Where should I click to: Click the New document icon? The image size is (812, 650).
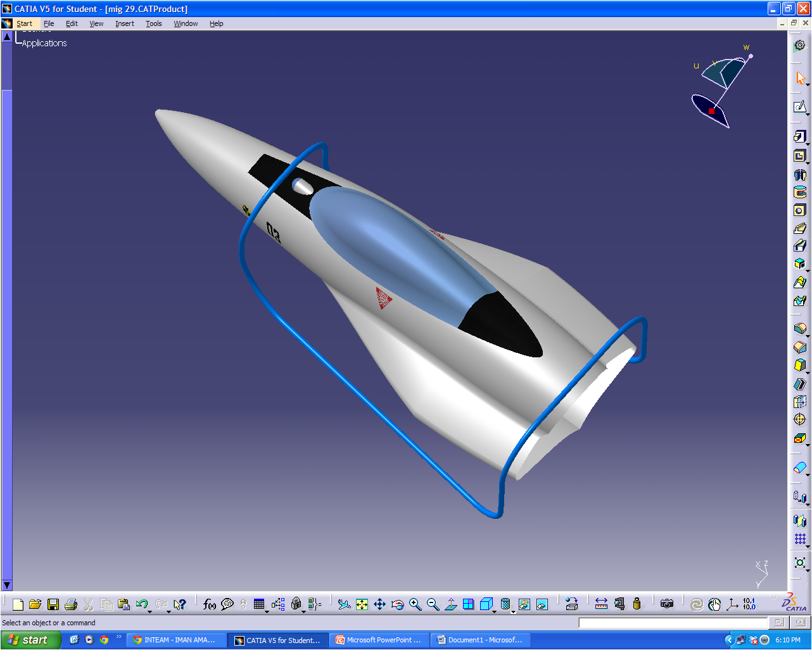point(18,604)
